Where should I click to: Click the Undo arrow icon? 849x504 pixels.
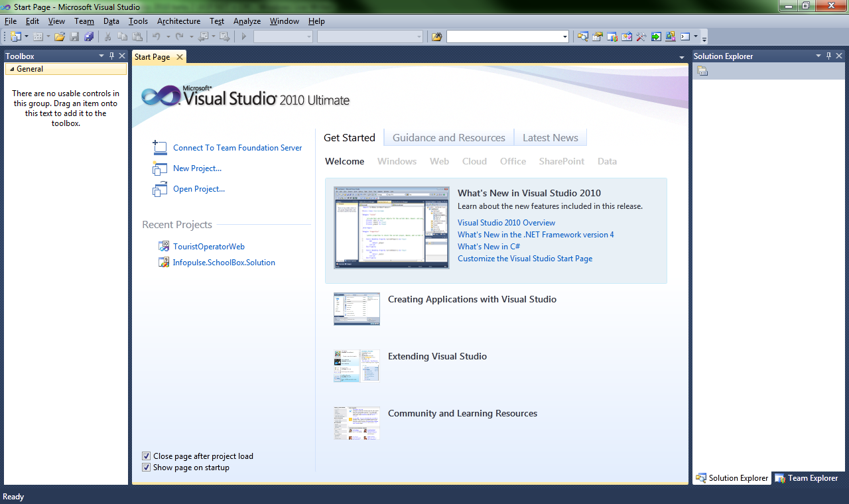coord(157,36)
